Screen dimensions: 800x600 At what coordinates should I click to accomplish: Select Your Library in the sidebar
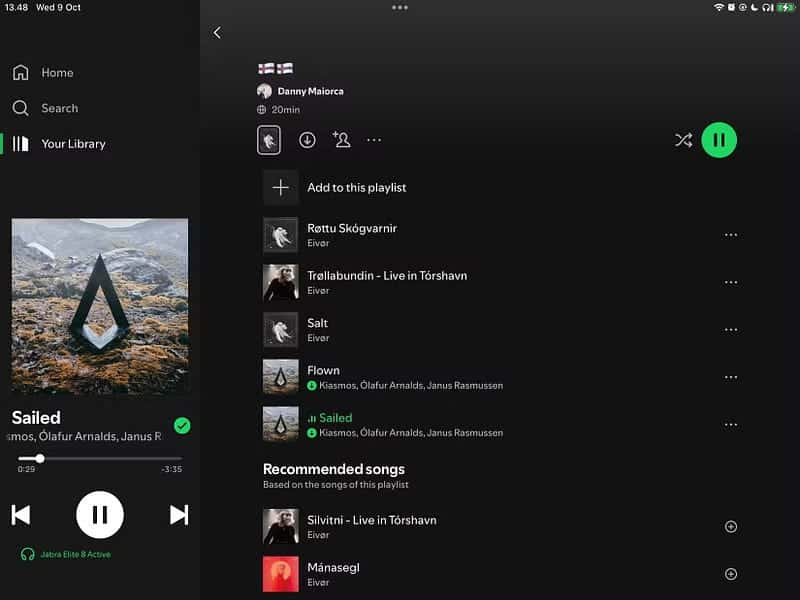pos(72,143)
